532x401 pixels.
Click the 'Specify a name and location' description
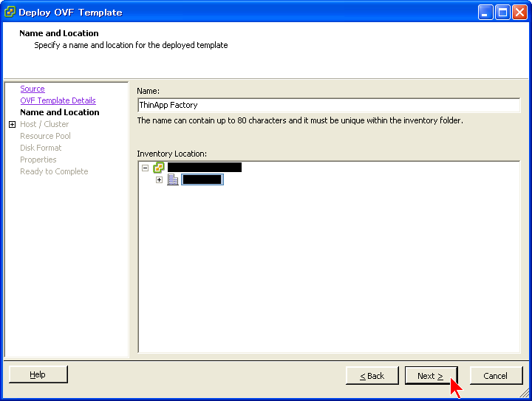131,45
